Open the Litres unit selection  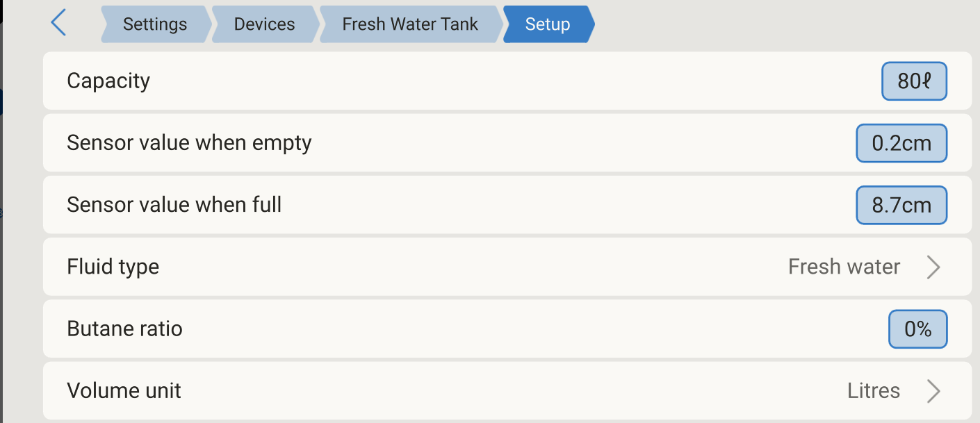click(874, 391)
